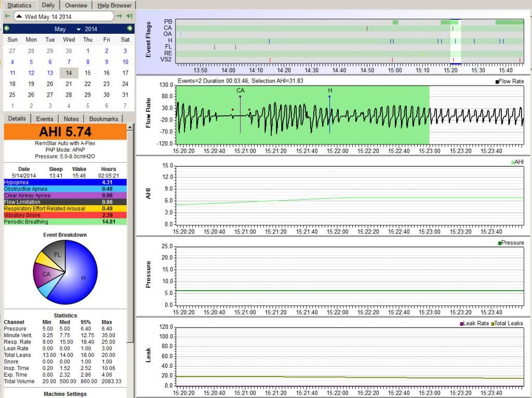
Task: Click the Clear Airway Apnea row
Action: pos(65,195)
